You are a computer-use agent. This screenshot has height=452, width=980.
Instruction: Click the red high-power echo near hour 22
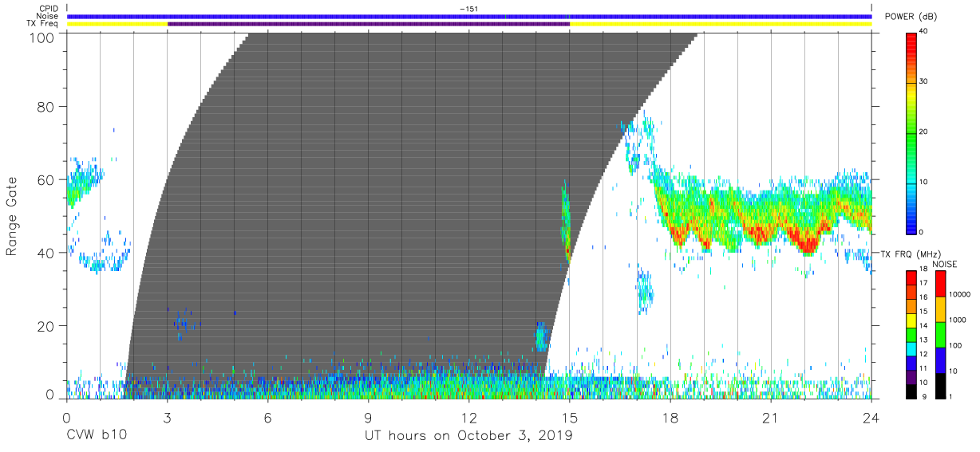coord(806,241)
